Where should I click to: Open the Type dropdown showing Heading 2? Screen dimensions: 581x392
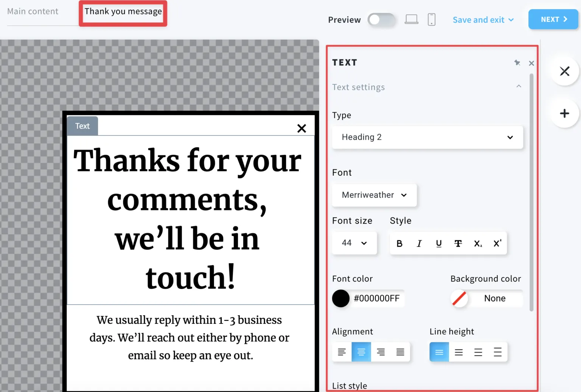click(x=427, y=137)
